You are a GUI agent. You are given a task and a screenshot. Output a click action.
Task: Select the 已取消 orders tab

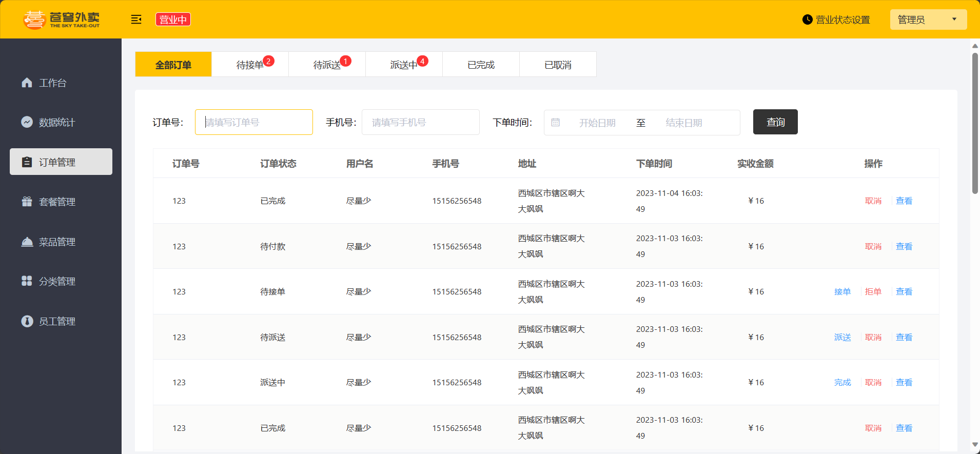click(x=558, y=65)
